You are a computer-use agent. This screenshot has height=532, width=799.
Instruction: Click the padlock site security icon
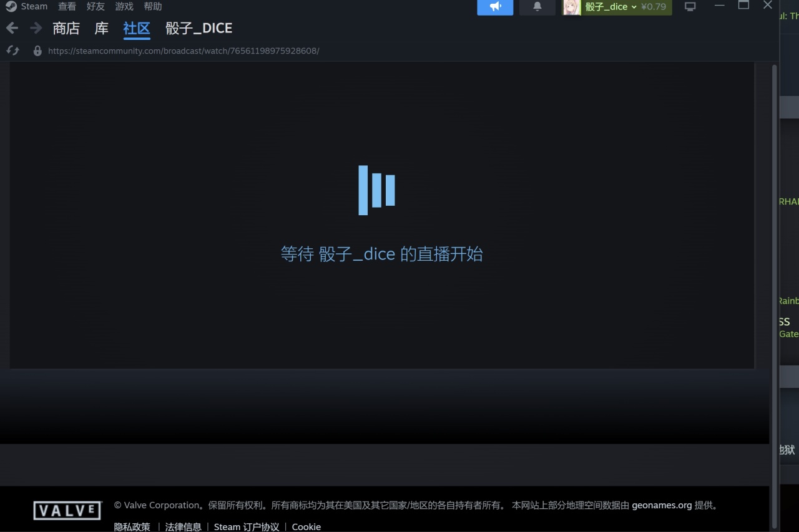37,51
